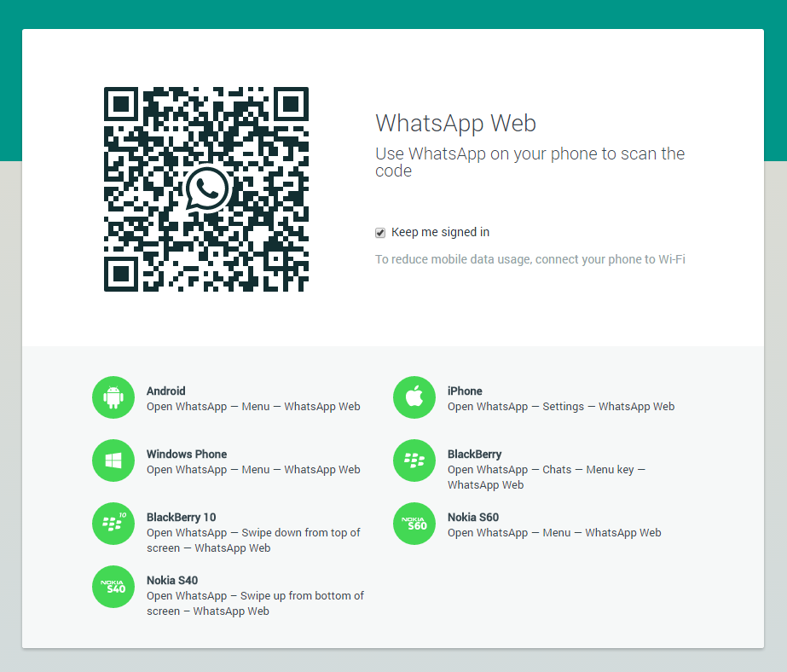Click the BlackBerry 10 swipe instructions

click(x=254, y=541)
